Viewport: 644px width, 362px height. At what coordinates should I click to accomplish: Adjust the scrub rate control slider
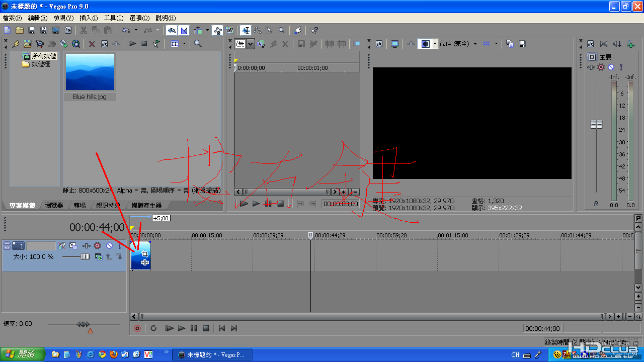click(83, 324)
